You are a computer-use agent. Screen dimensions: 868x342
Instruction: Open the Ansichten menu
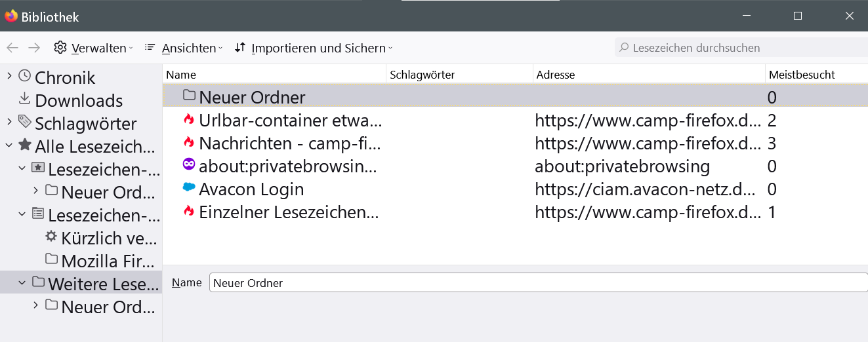click(x=184, y=48)
